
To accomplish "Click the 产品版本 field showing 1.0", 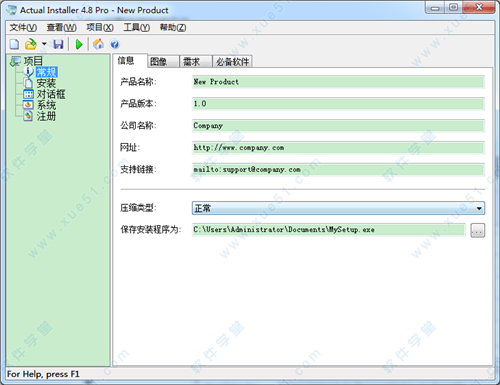I will (x=338, y=104).
